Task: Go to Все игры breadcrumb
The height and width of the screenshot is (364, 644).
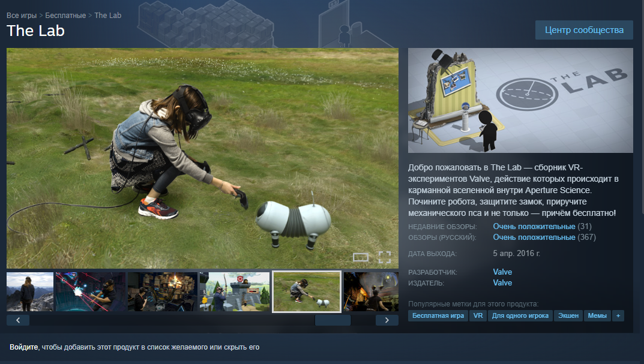Action: (x=22, y=15)
